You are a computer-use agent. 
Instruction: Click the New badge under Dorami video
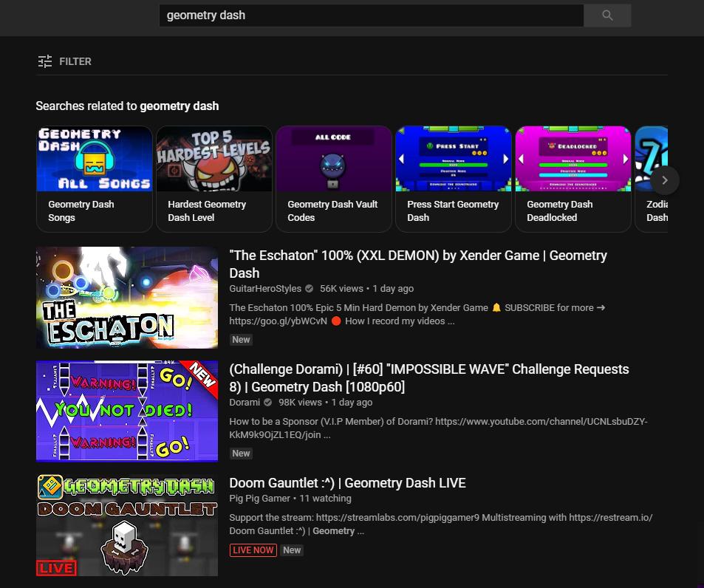(x=241, y=454)
